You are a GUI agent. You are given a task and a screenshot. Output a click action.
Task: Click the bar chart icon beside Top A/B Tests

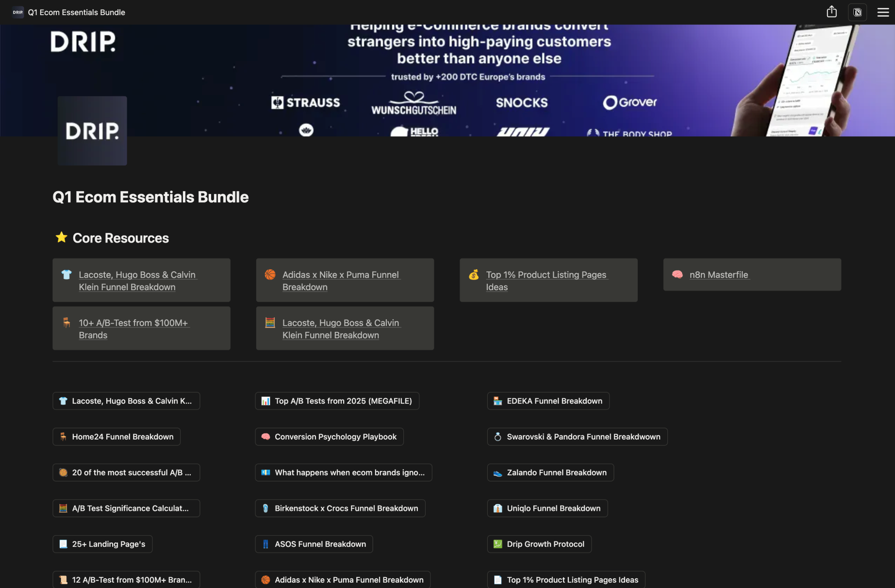tap(265, 401)
